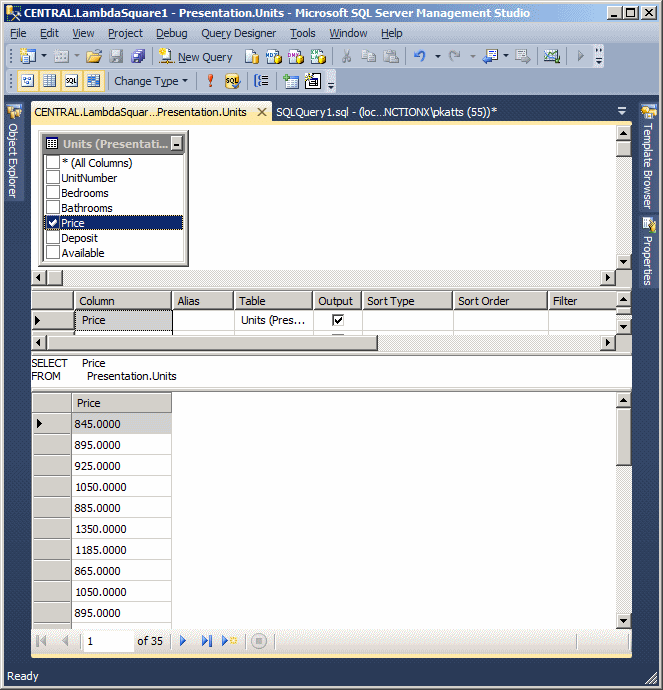663x690 pixels.
Task: Toggle the Show SQL Pane icon
Action: pyautogui.click(x=72, y=81)
